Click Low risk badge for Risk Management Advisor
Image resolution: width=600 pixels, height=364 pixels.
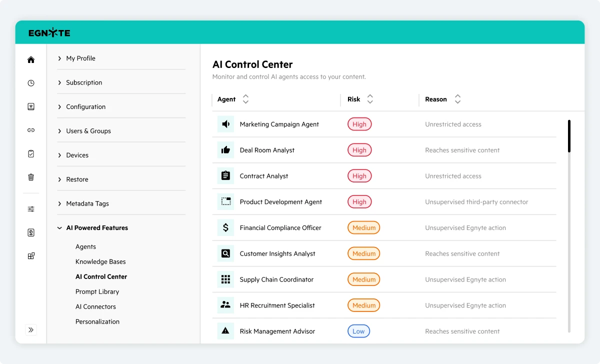(358, 331)
